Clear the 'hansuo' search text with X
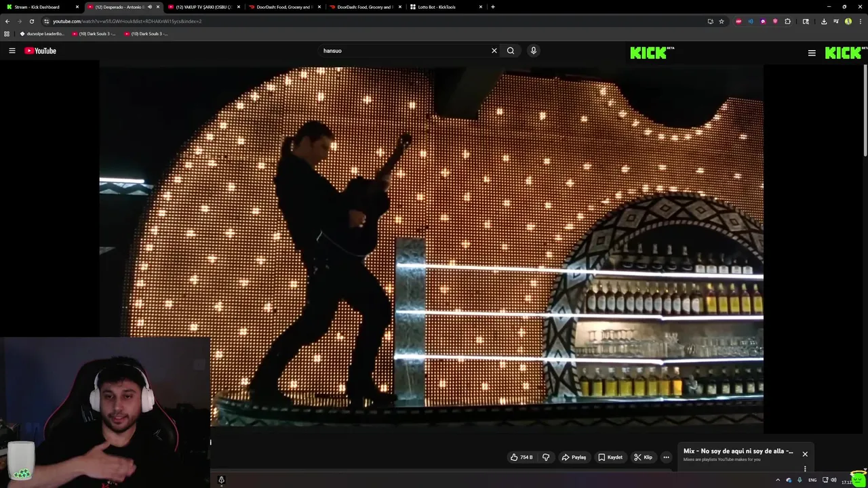This screenshot has height=488, width=868. [494, 51]
